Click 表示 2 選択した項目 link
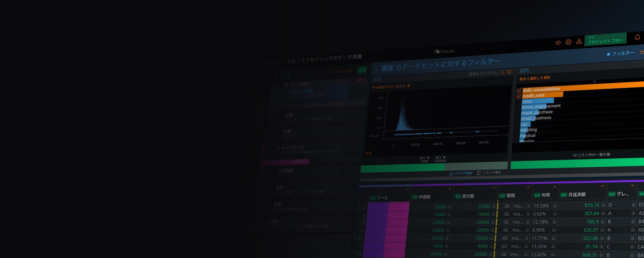644x258 pixels. pyautogui.click(x=535, y=78)
